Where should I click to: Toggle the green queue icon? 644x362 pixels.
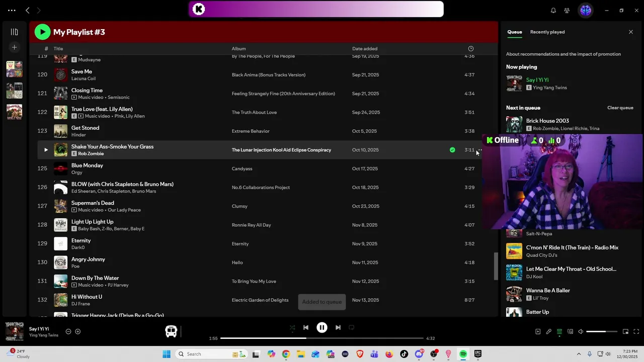click(x=559, y=331)
